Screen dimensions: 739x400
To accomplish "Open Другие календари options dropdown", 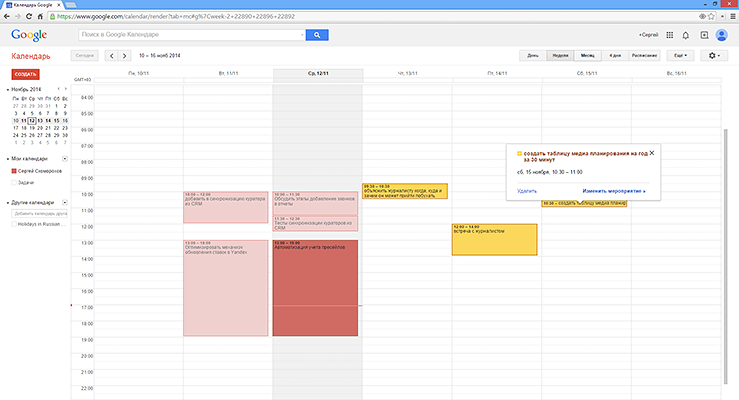I will (x=65, y=203).
